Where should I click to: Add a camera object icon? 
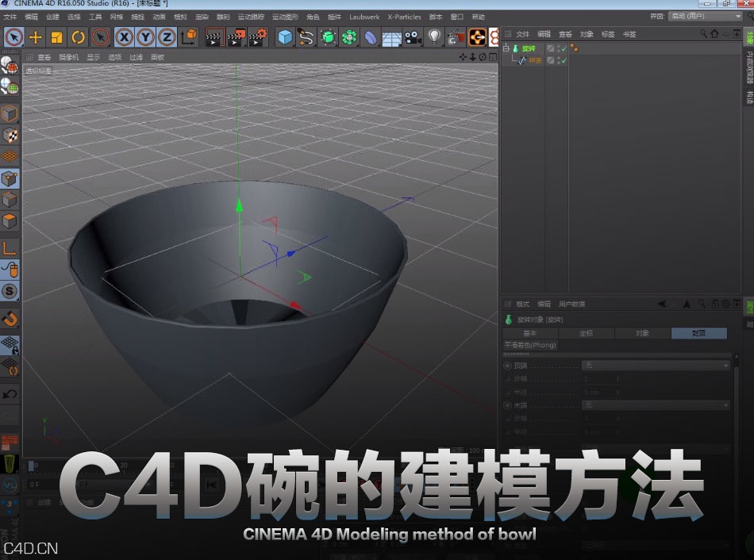click(x=413, y=37)
